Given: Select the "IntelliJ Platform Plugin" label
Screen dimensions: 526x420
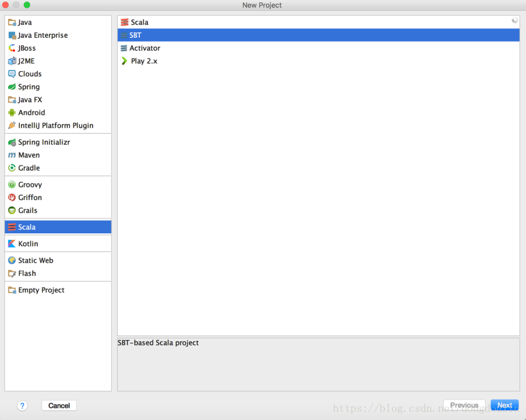Looking at the screenshot, I should click(55, 125).
